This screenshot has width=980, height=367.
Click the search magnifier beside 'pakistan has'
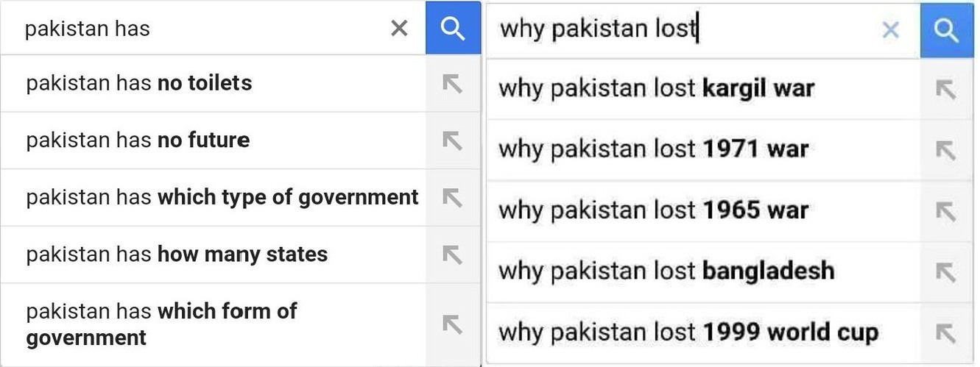coord(452,28)
